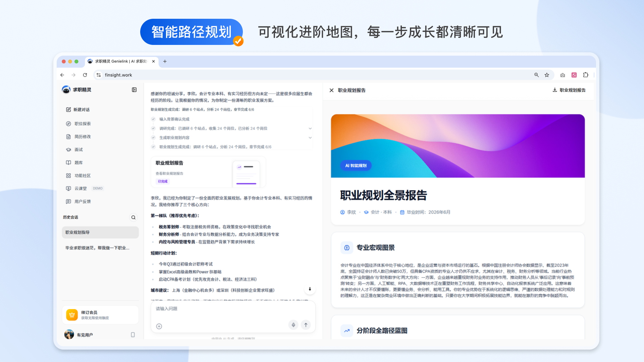Open 云课堂 DEMO entry
The image size is (644, 362).
(85, 188)
